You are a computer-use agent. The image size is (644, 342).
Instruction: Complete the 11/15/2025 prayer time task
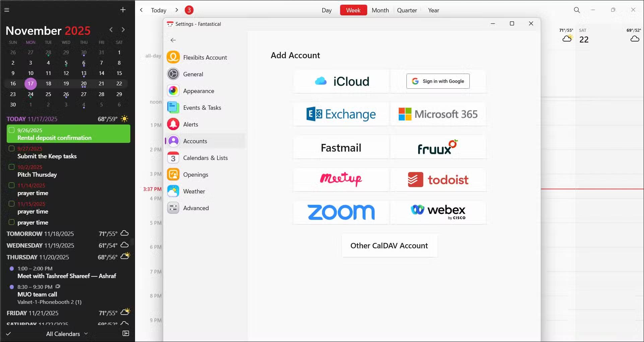click(x=11, y=204)
